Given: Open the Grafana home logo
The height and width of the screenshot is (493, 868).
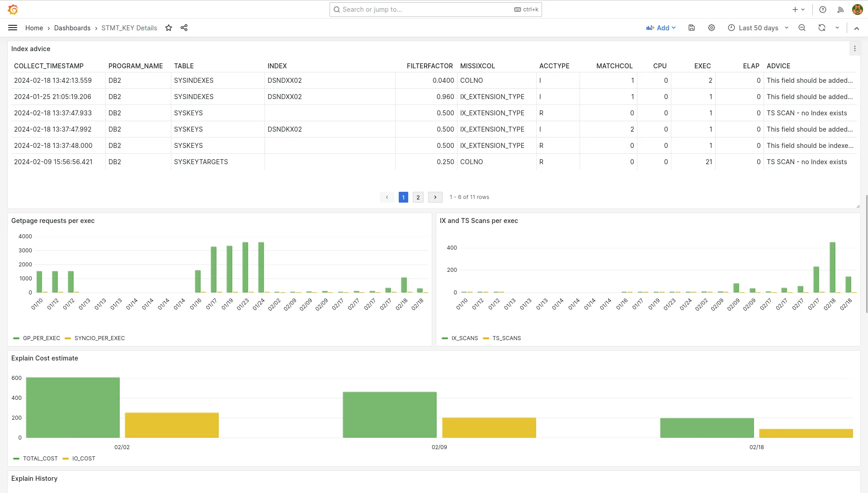Looking at the screenshot, I should 13,9.
